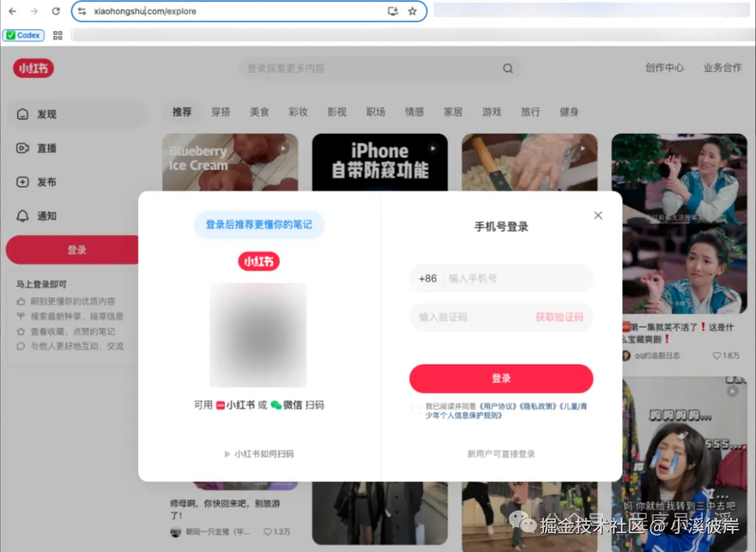The image size is (756, 552).
Task: Click the 小红书 logo in page header
Action: click(34, 69)
